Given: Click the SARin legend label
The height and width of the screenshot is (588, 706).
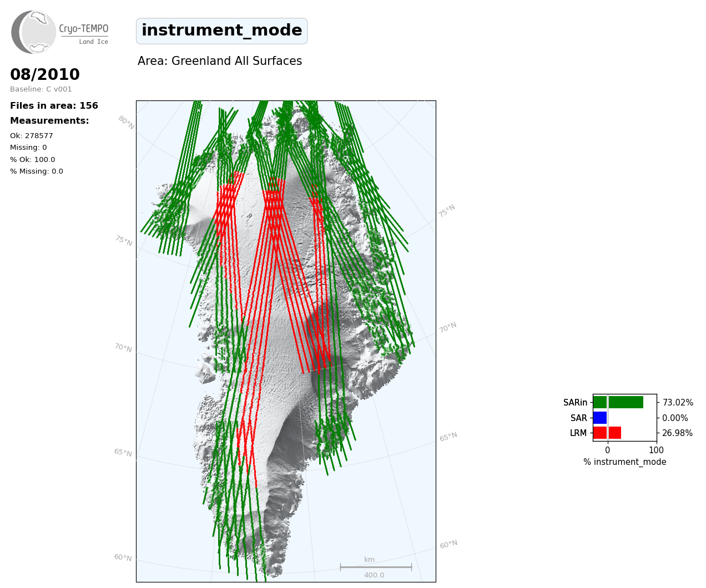Looking at the screenshot, I should click(x=575, y=403).
